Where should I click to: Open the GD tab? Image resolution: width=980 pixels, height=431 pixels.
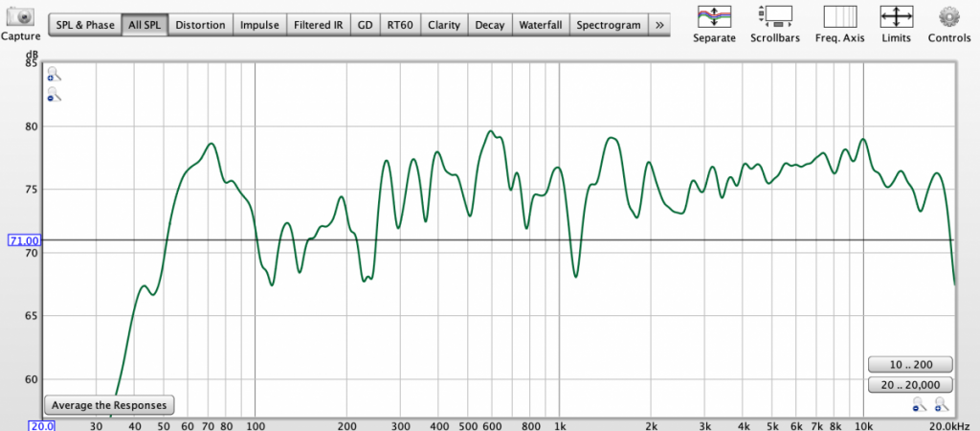(365, 25)
